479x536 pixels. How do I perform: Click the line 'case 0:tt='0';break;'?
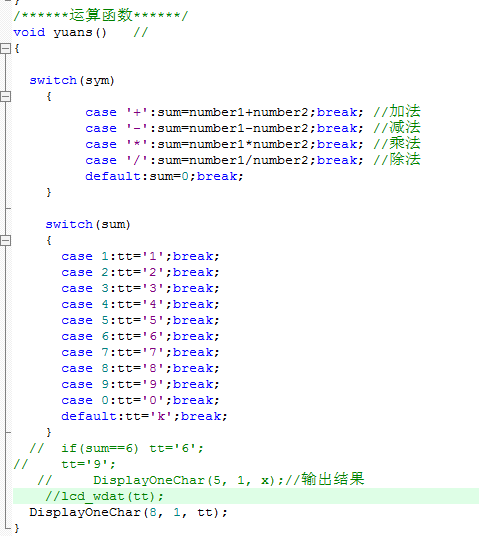coord(140,401)
